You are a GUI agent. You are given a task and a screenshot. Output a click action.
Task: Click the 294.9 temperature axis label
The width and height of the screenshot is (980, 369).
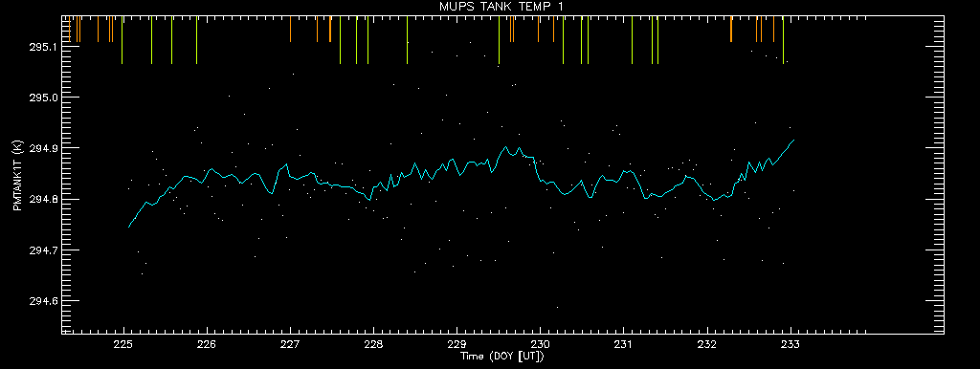click(x=42, y=148)
